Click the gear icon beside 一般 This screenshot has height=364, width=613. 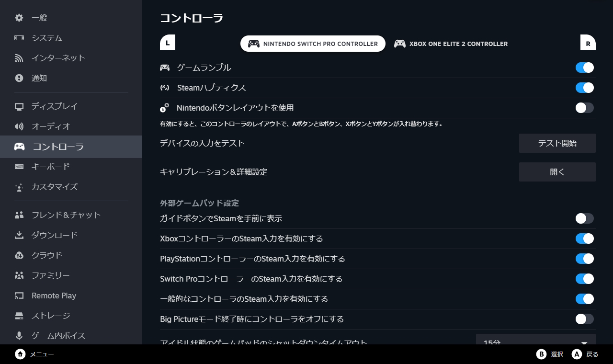(19, 18)
